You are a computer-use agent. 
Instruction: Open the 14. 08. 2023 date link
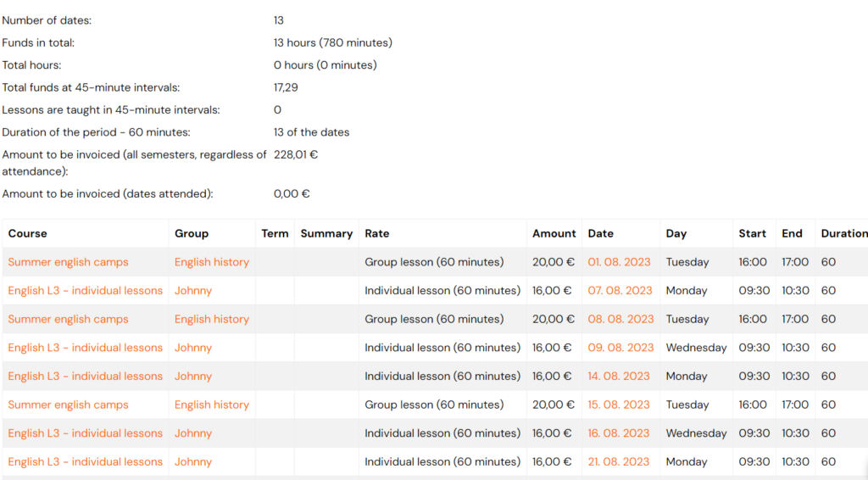618,376
